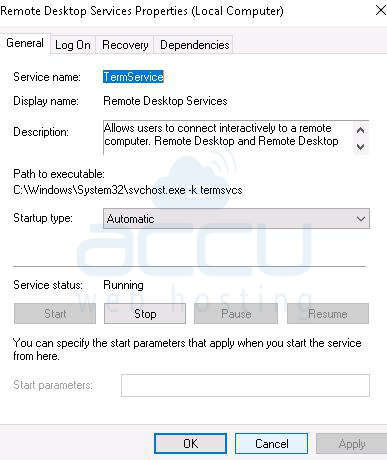387x460 pixels.
Task: Cancel the properties dialog
Action: pos(272,444)
